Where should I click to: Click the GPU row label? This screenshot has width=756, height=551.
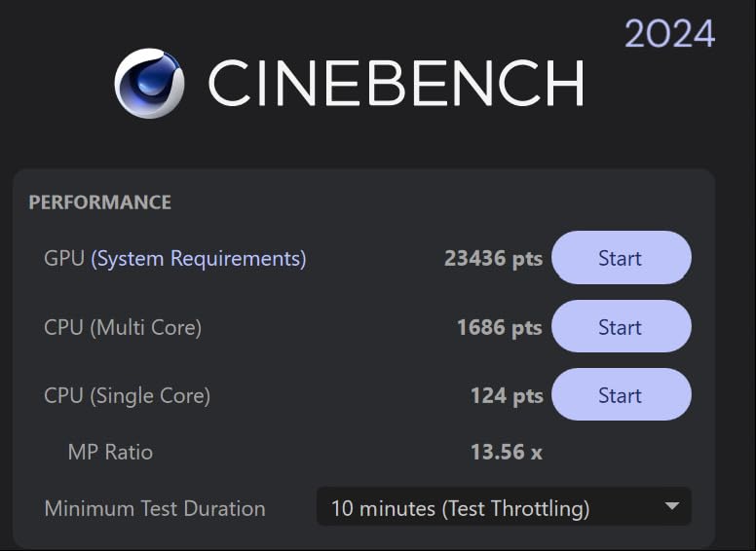click(x=64, y=258)
